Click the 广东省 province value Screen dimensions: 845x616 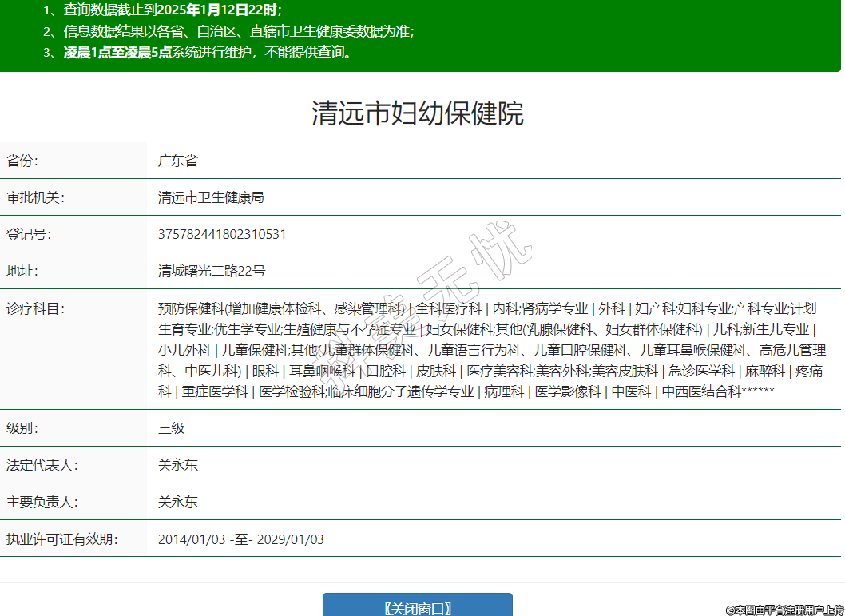[177, 161]
